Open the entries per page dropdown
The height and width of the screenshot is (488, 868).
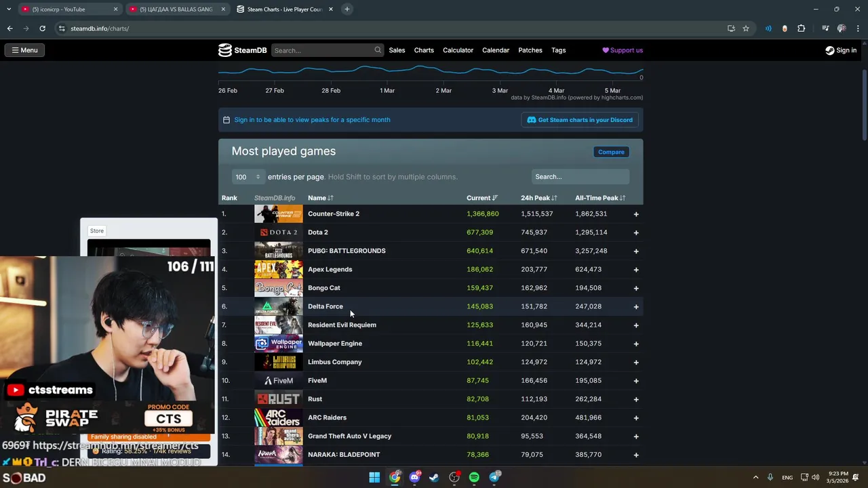pos(248,177)
